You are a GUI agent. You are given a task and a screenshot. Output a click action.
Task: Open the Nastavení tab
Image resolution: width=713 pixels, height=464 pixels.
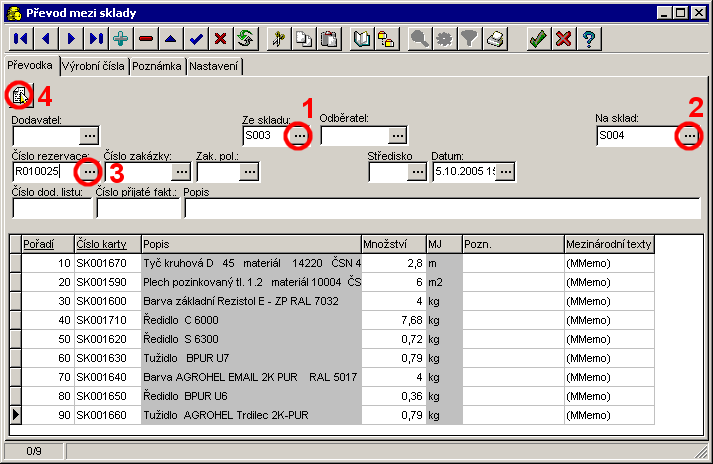(214, 66)
